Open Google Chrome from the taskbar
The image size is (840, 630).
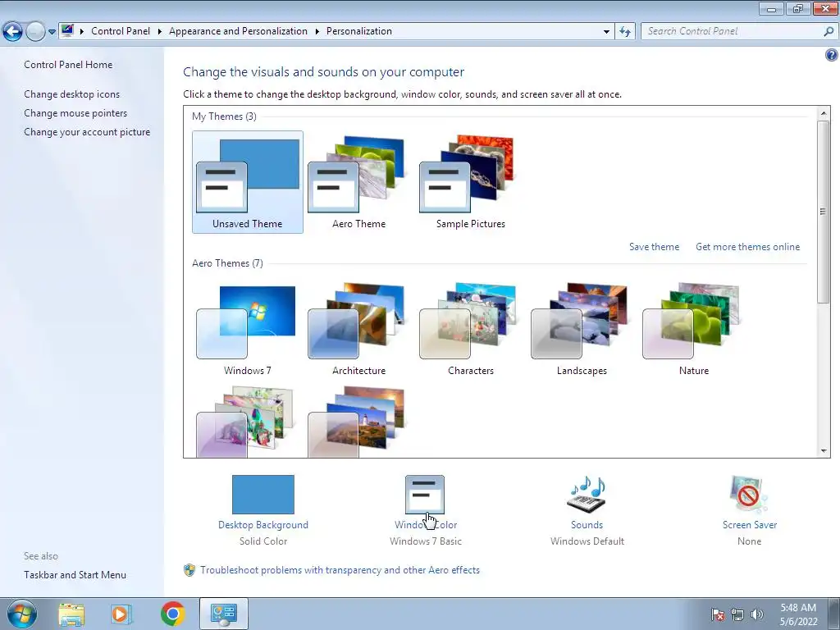172,614
